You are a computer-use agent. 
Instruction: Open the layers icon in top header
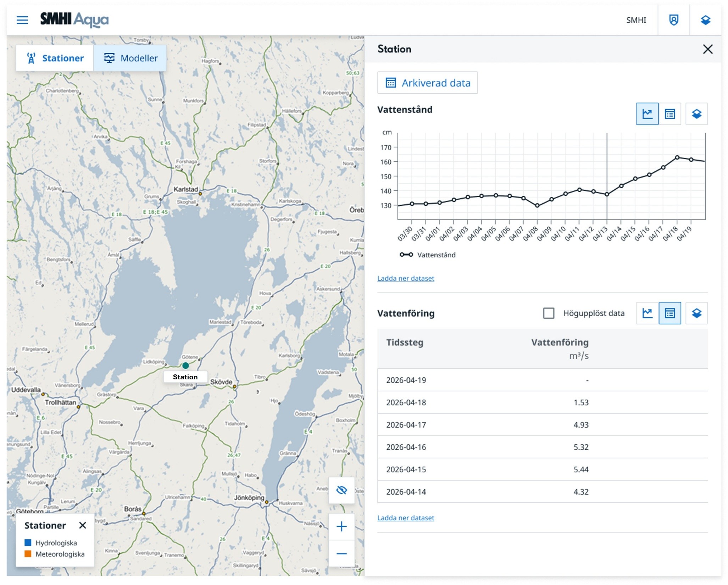[x=705, y=20]
